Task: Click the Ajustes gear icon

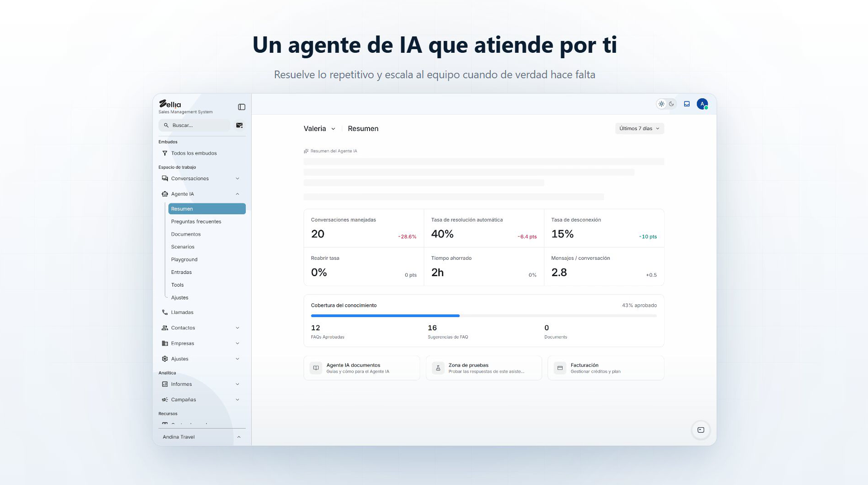Action: (165, 359)
